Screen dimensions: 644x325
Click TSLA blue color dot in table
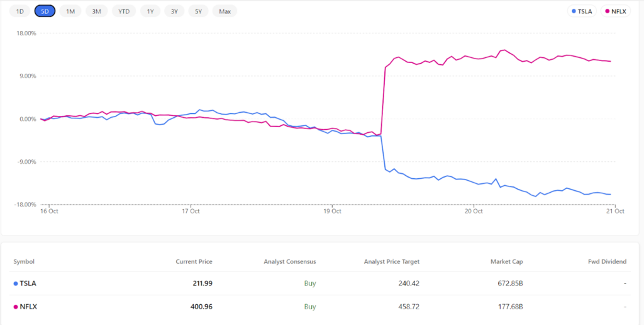(x=16, y=284)
